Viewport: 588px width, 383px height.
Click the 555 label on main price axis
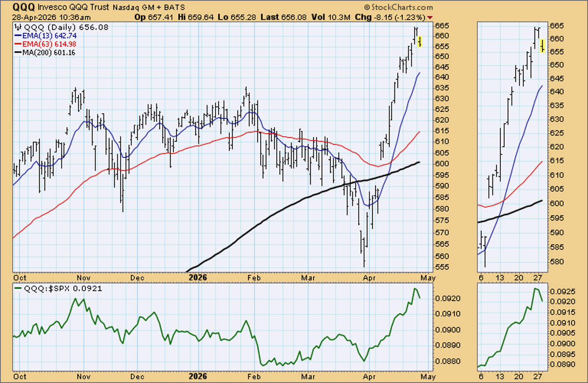tap(441, 267)
